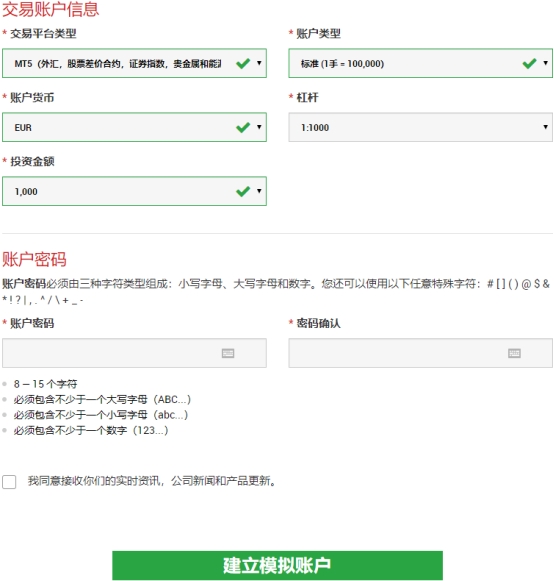The width and height of the screenshot is (554, 581).
Task: Click the 交易账户信息 section heading
Action: (x=50, y=9)
